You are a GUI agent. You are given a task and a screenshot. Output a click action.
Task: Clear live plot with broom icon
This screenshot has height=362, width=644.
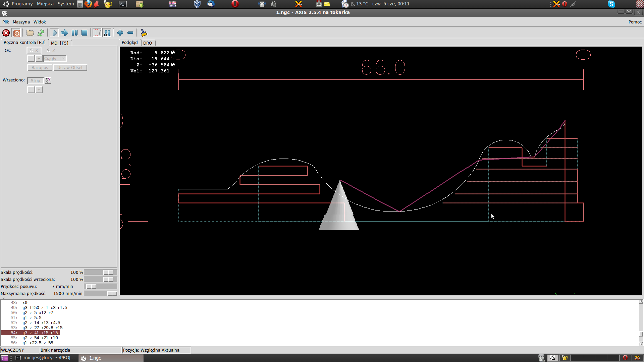click(144, 33)
